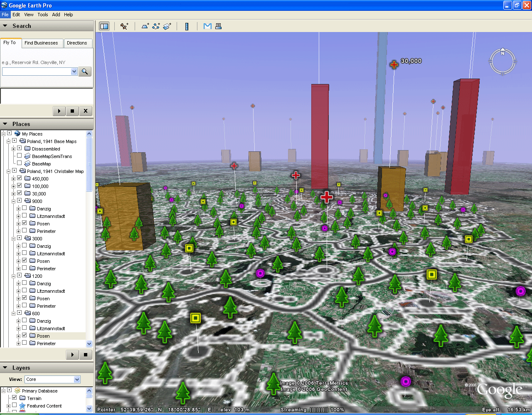The height and width of the screenshot is (415, 532).
Task: Select the BaseMap overlay icon
Action: (x=27, y=163)
